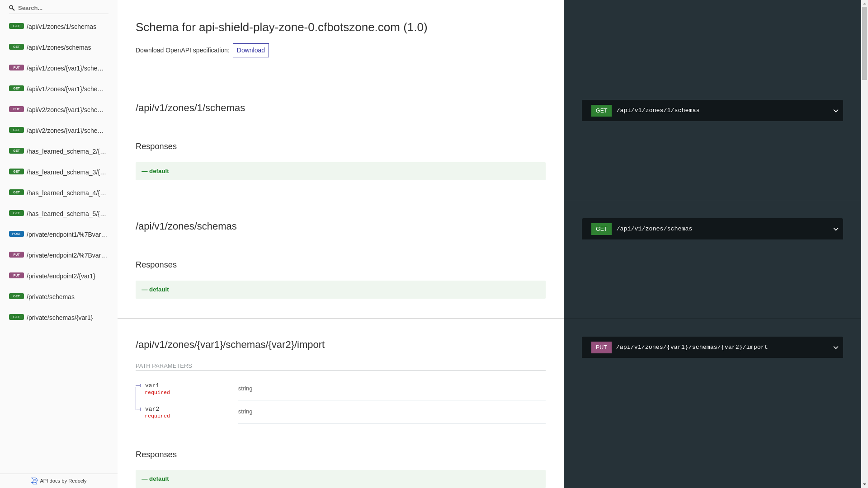Expand GET /api/v1/zones/schemas panel chevron
The width and height of the screenshot is (868, 488).
pyautogui.click(x=835, y=229)
